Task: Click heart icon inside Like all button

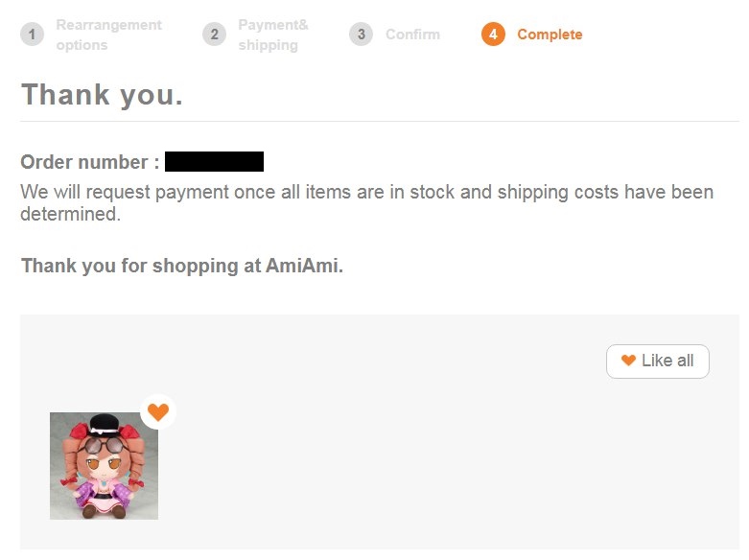Action: pos(628,361)
